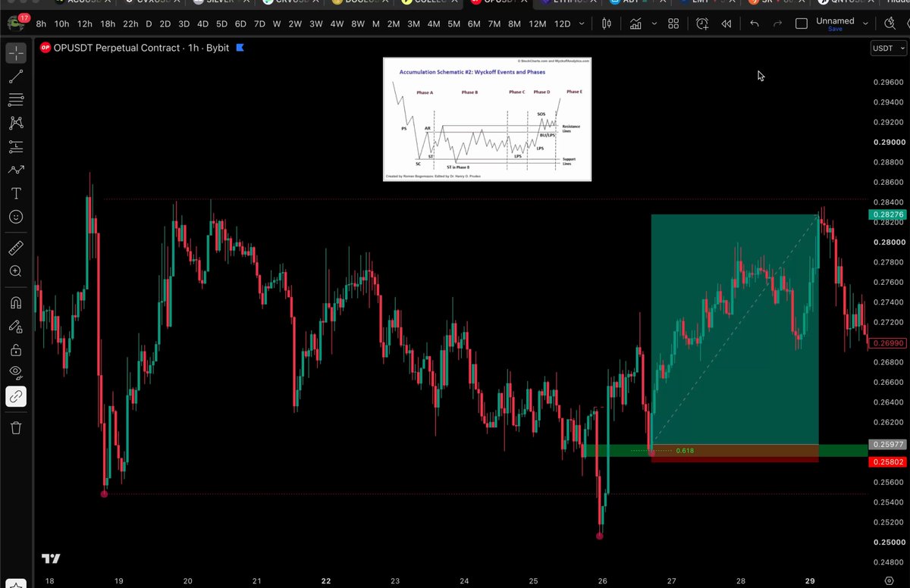The height and width of the screenshot is (588, 910).
Task: Click Save under the Unnamed layout
Action: [835, 30]
